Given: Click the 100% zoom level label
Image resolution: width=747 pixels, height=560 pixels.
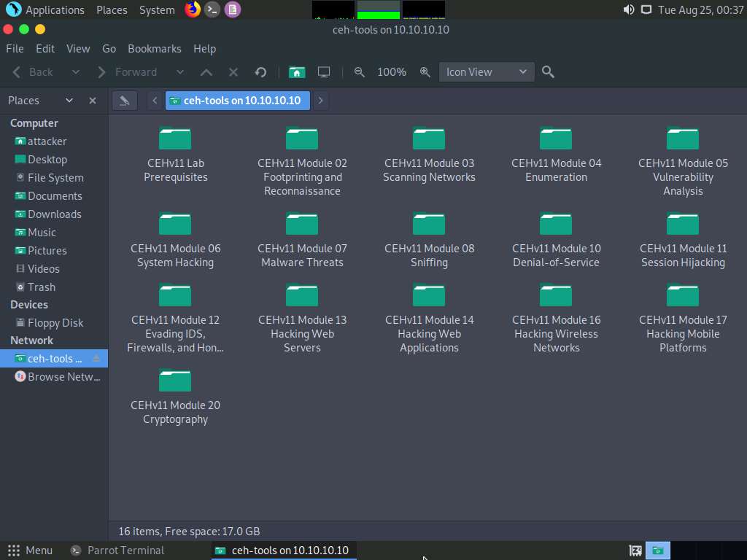Looking at the screenshot, I should pyautogui.click(x=392, y=72).
